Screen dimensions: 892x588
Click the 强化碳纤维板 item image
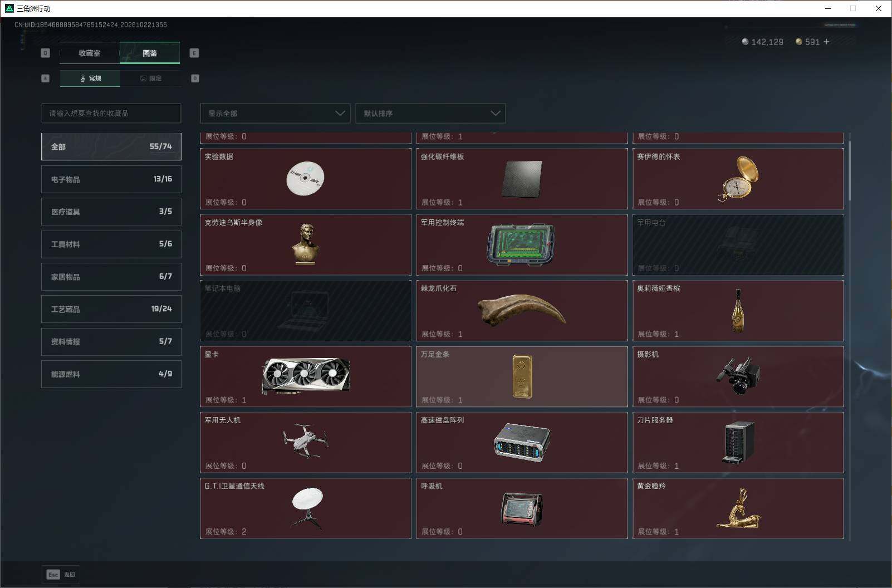(x=522, y=179)
